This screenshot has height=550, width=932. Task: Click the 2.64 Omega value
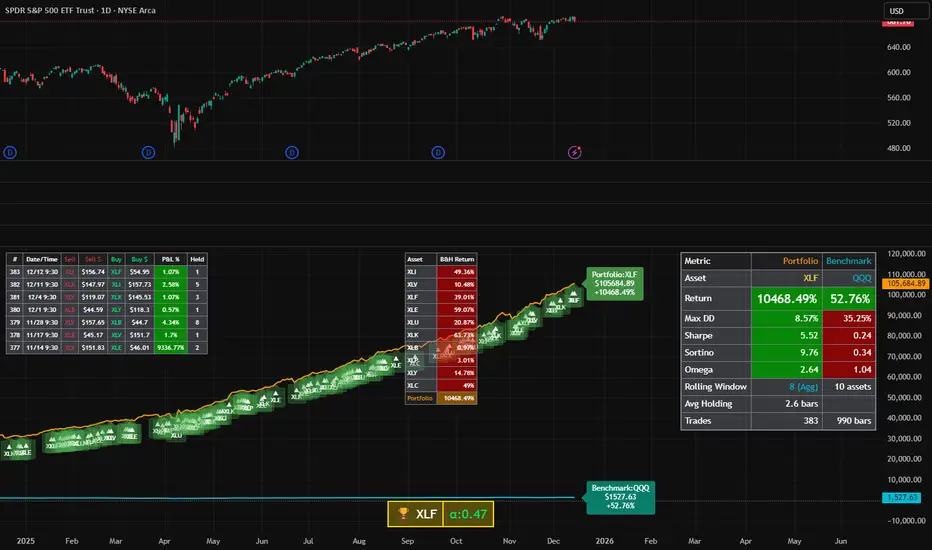(x=786, y=370)
